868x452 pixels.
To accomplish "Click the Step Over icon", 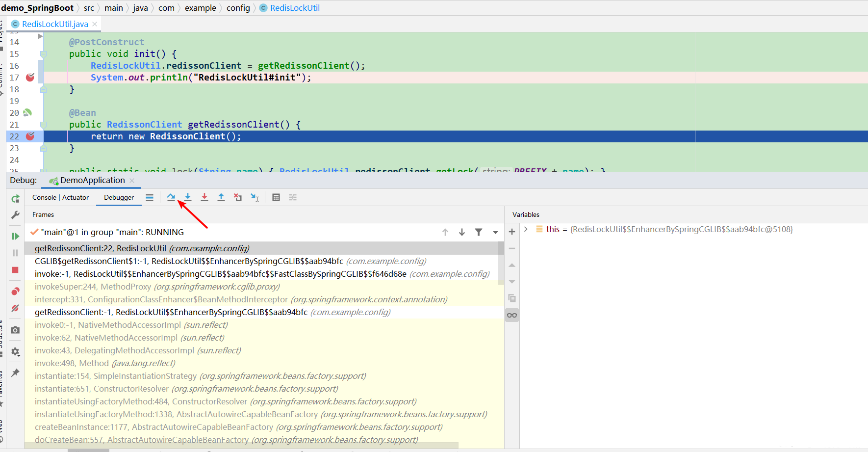I will (x=171, y=197).
